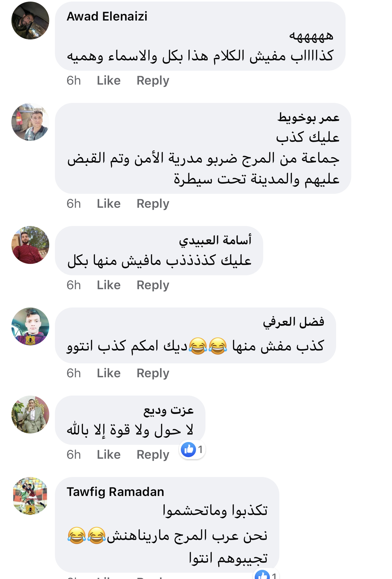The height and width of the screenshot is (579, 392).
Task: View like reaction icon on Tawfig Ramadan's comment
Action: pos(262,575)
